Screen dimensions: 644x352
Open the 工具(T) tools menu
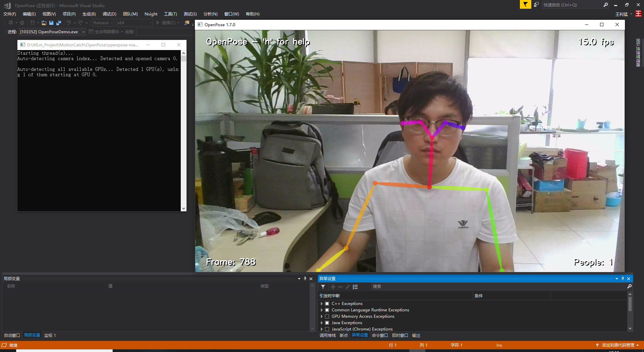tap(170, 14)
